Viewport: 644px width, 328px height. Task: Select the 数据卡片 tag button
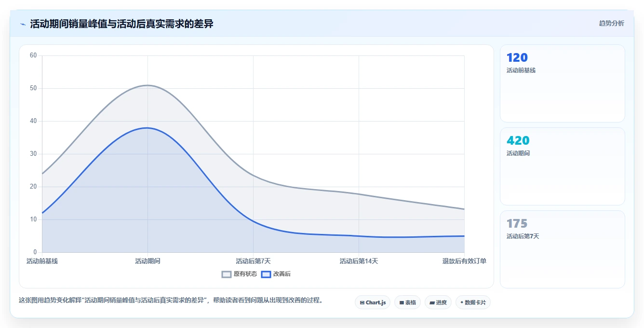coord(473,302)
